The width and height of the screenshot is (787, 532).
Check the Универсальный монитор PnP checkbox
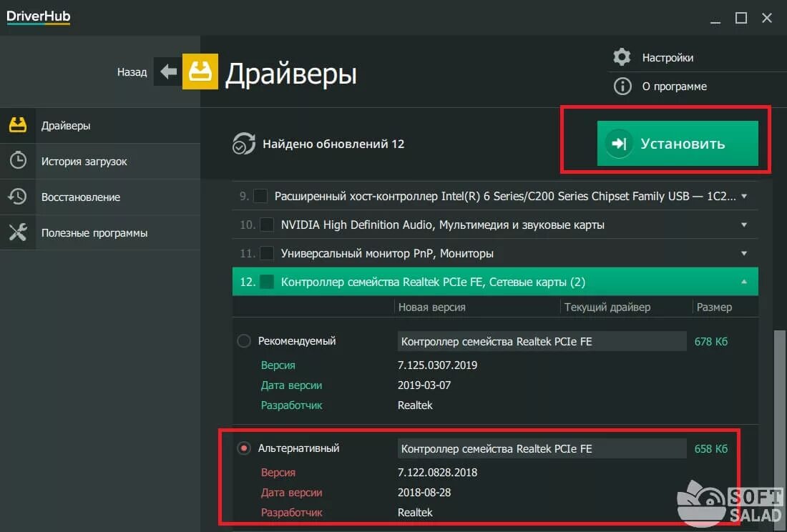coord(267,253)
